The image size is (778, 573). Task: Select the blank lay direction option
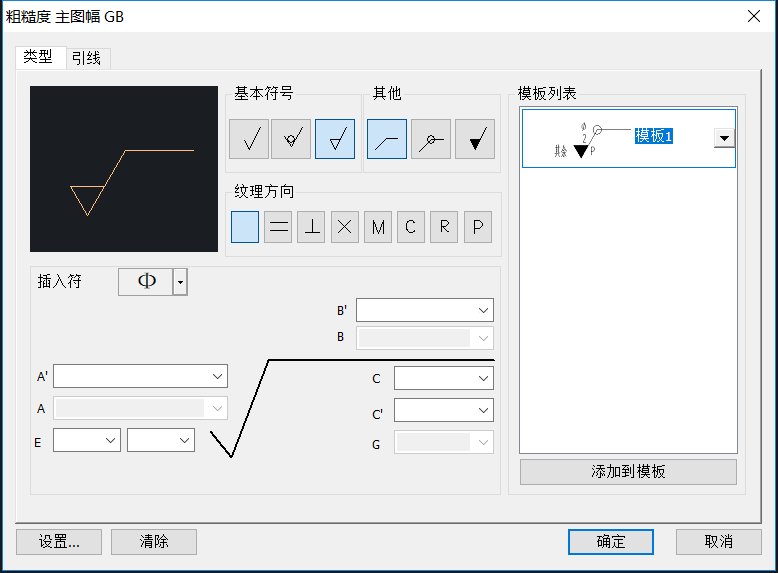coord(245,227)
